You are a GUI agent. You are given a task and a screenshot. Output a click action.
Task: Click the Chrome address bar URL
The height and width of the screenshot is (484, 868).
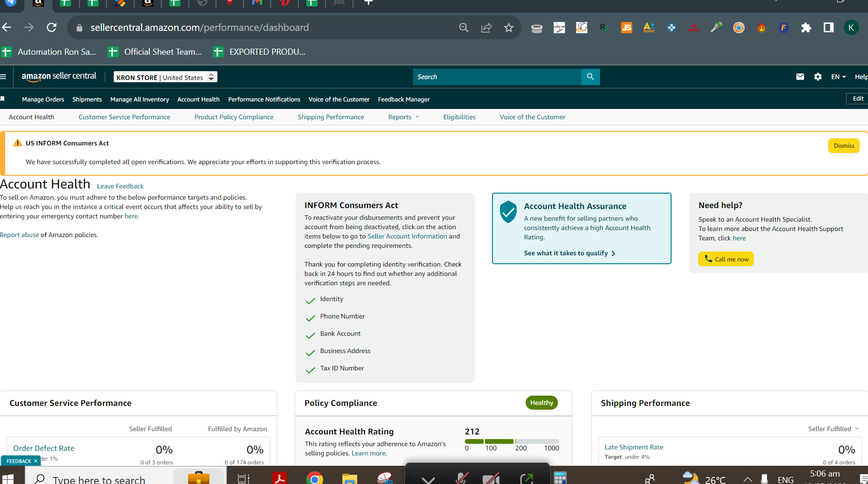(200, 28)
